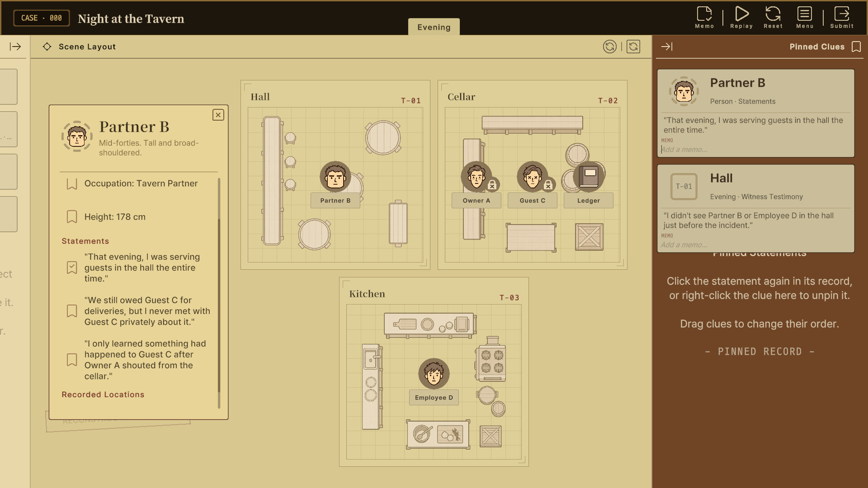Click the Guest C name label
The width and height of the screenshot is (868, 488).
tap(533, 201)
